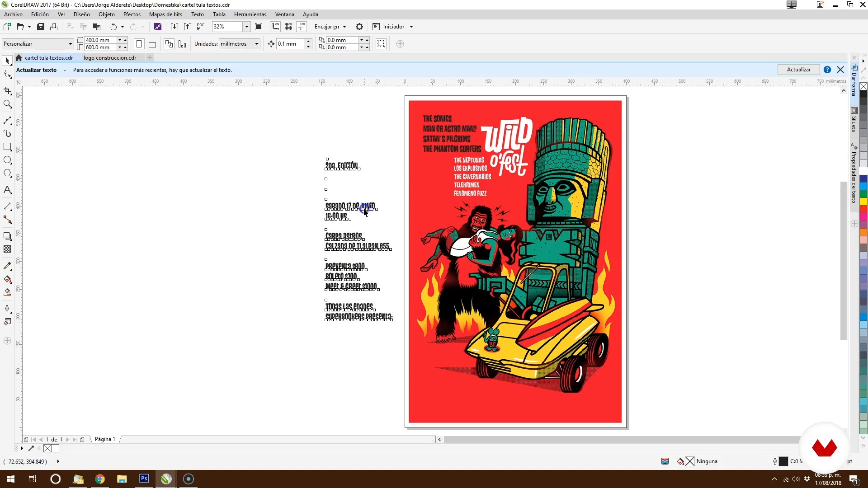This screenshot has height=488, width=868.
Task: Select the no-color swatch in palette
Action: pos(863,86)
